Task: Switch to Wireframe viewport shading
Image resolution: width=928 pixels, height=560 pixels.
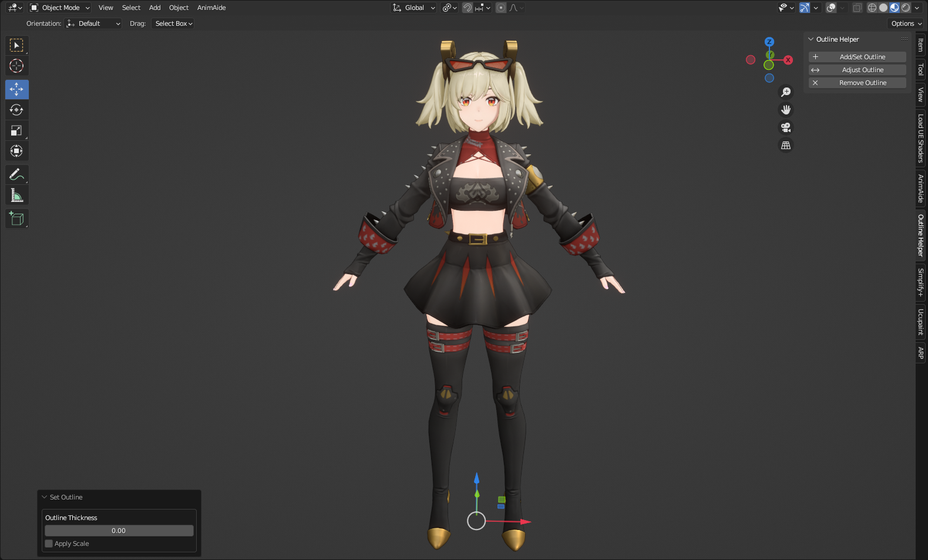Action: pos(872,8)
